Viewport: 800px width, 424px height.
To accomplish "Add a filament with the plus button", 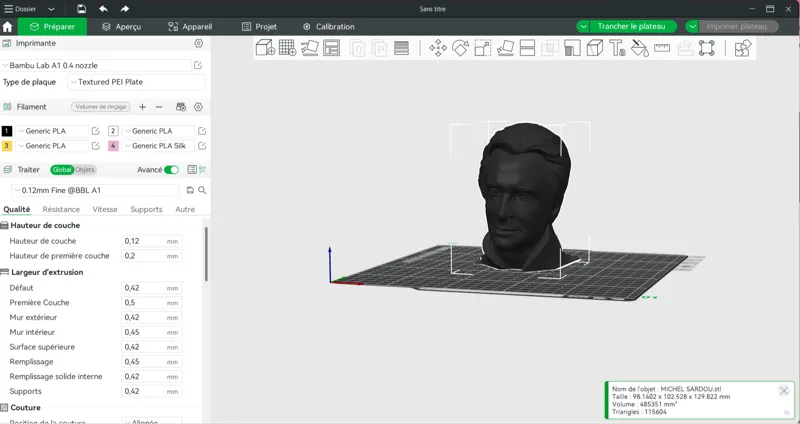I will (x=142, y=107).
